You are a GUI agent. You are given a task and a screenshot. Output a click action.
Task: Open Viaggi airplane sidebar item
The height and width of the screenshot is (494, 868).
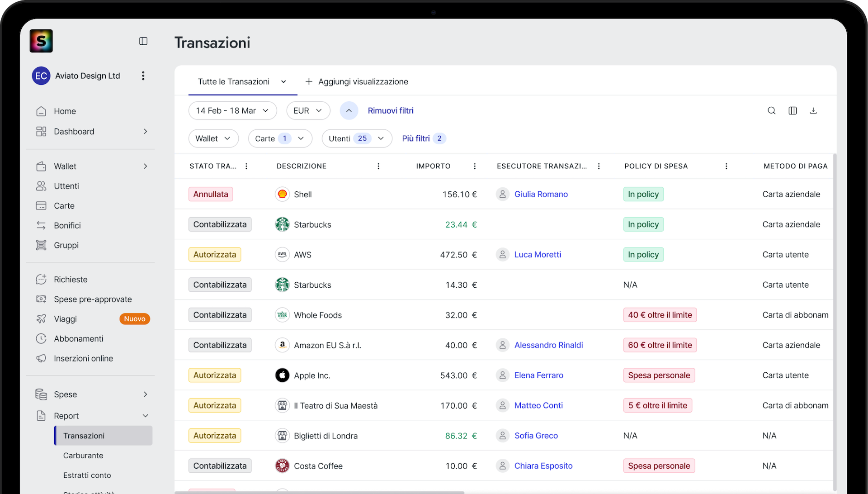tap(66, 319)
